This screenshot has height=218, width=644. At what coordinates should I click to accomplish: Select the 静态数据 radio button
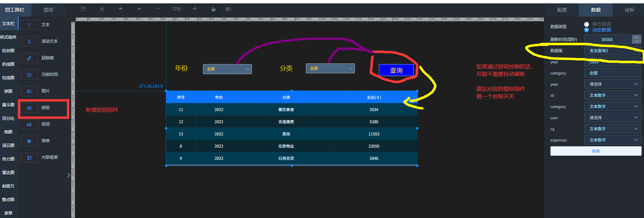(x=587, y=24)
